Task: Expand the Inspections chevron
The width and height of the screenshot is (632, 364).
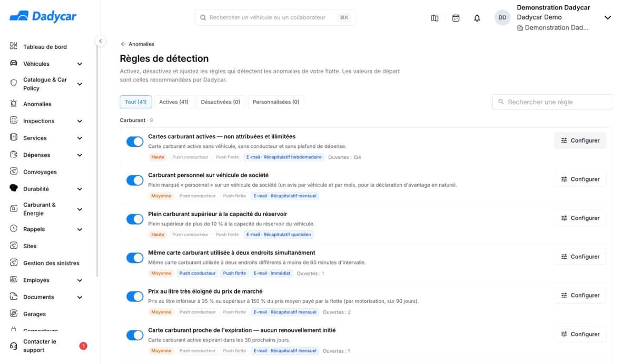Action: [x=80, y=121]
